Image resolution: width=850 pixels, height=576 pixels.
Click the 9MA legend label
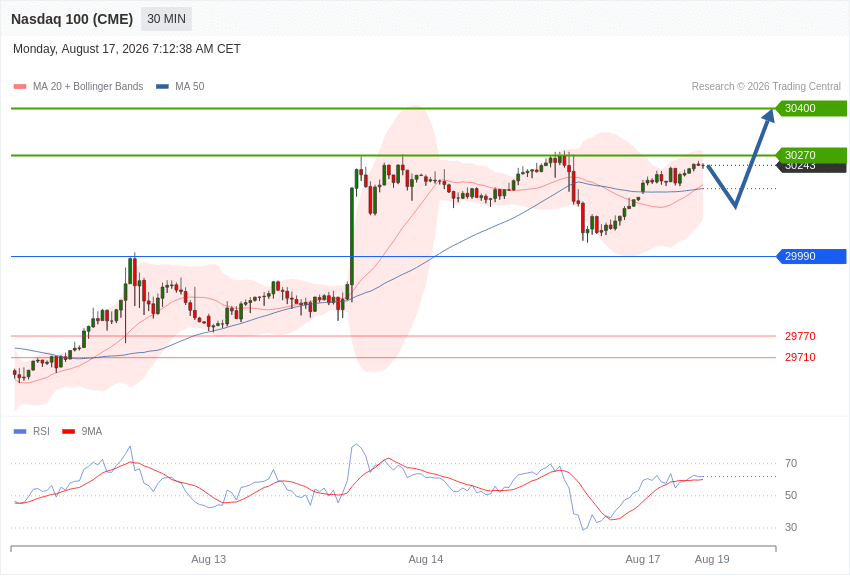92,431
